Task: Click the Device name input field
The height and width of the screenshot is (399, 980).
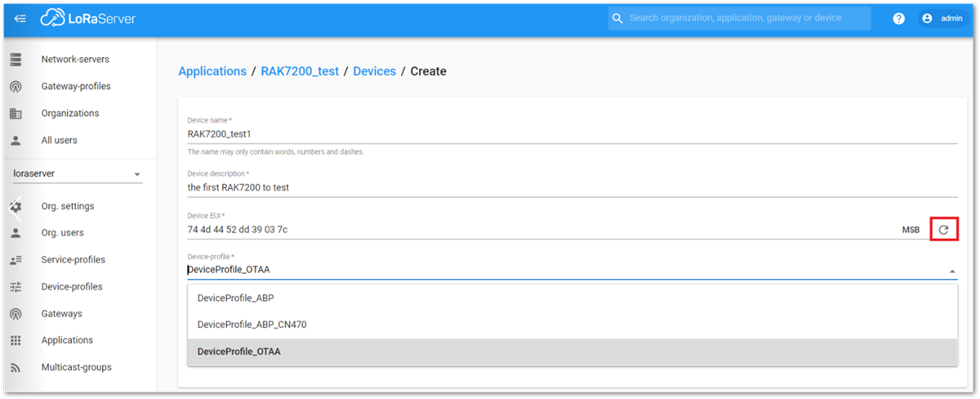Action: [572, 134]
